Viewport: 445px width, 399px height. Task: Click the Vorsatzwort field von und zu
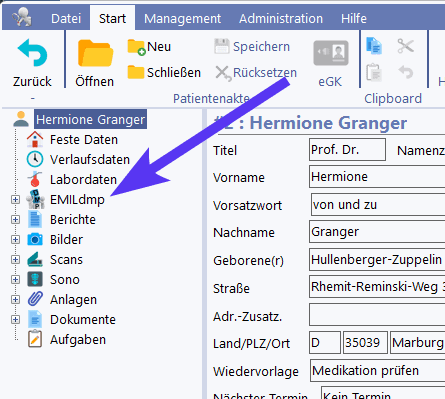[378, 205]
